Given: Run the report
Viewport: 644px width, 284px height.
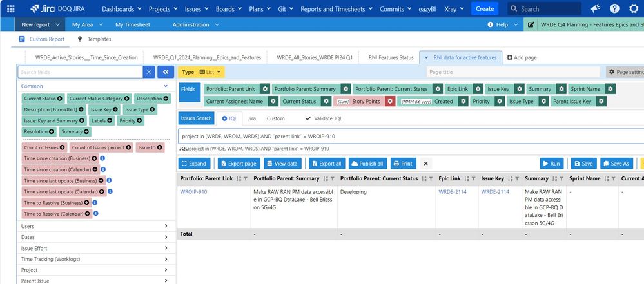Looking at the screenshot, I should (551, 164).
